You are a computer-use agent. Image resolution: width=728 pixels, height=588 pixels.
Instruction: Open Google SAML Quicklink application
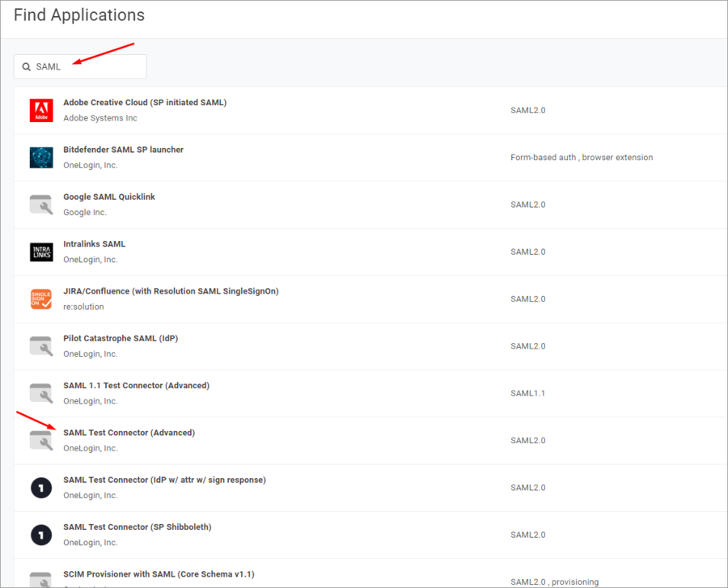click(x=109, y=197)
